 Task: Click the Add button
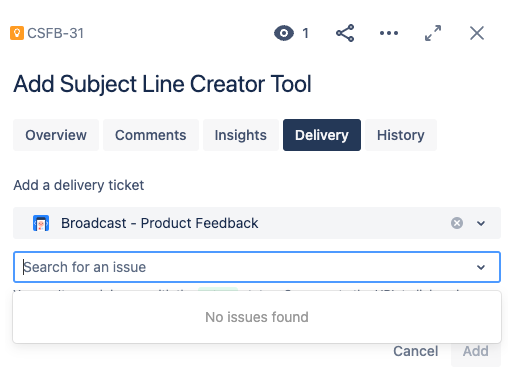(x=476, y=351)
